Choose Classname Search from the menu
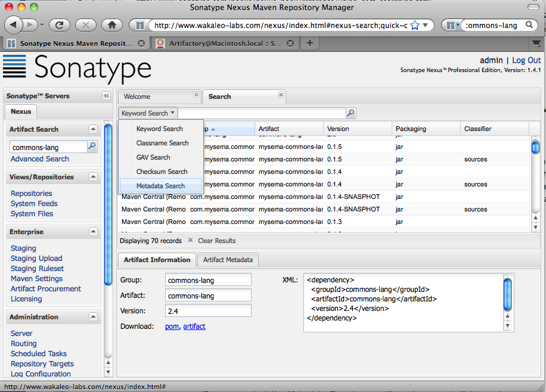 (162, 143)
